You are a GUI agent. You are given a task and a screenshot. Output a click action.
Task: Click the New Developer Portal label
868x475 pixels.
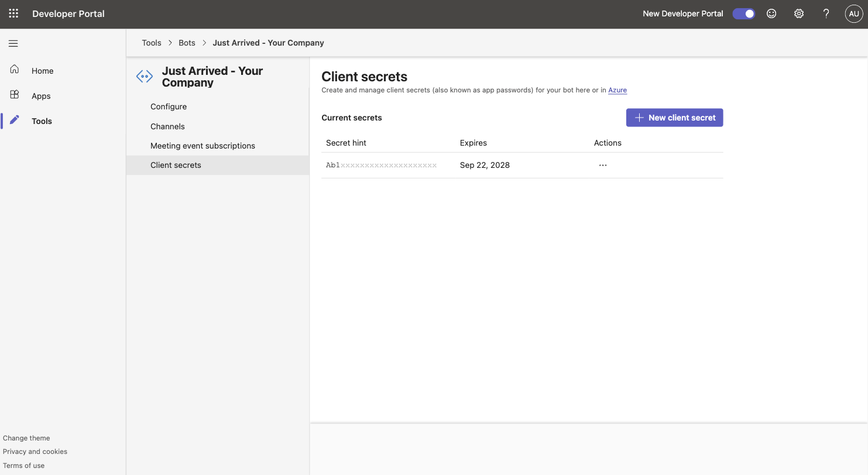coord(683,13)
